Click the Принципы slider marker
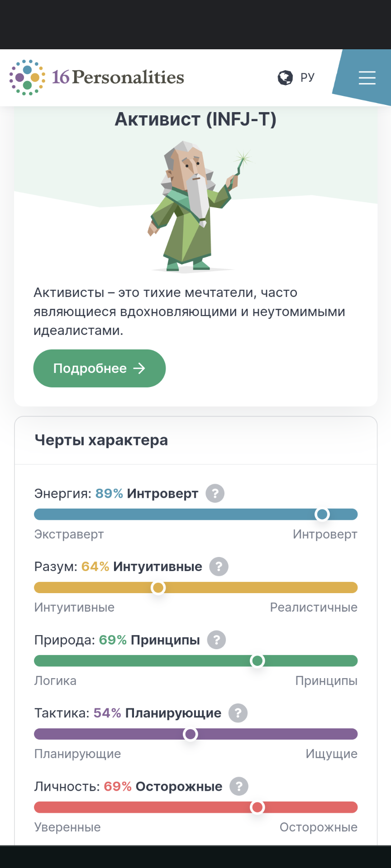The image size is (391, 868). (x=257, y=660)
